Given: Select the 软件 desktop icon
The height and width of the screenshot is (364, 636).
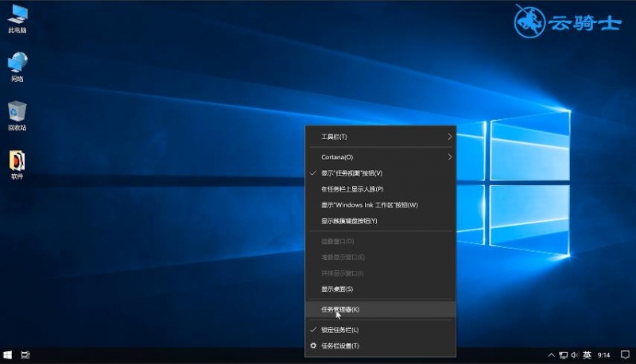Looking at the screenshot, I should coord(17,165).
